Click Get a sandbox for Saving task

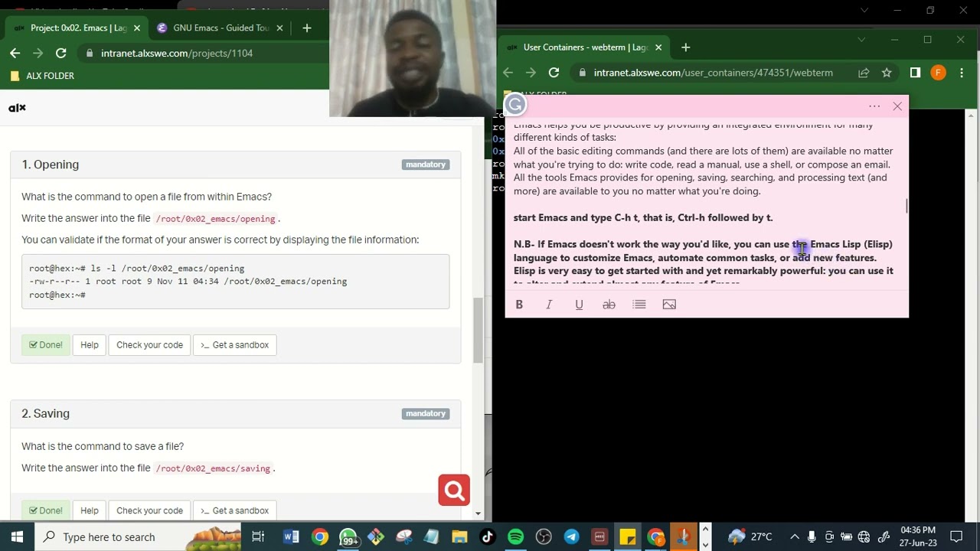[234, 510]
